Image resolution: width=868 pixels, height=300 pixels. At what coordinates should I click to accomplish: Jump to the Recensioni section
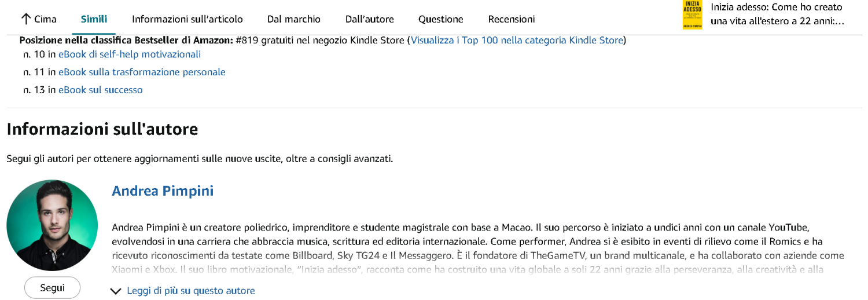tap(512, 19)
